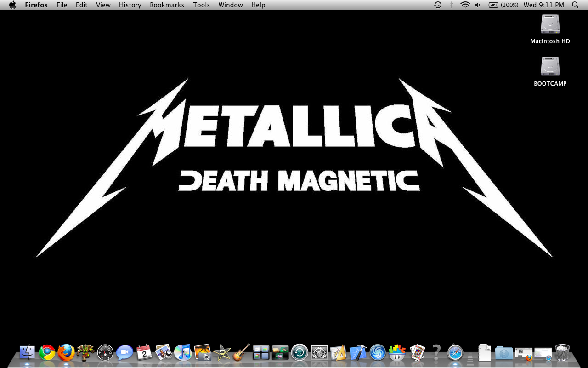Open the View menu
588x368 pixels.
[x=103, y=5]
